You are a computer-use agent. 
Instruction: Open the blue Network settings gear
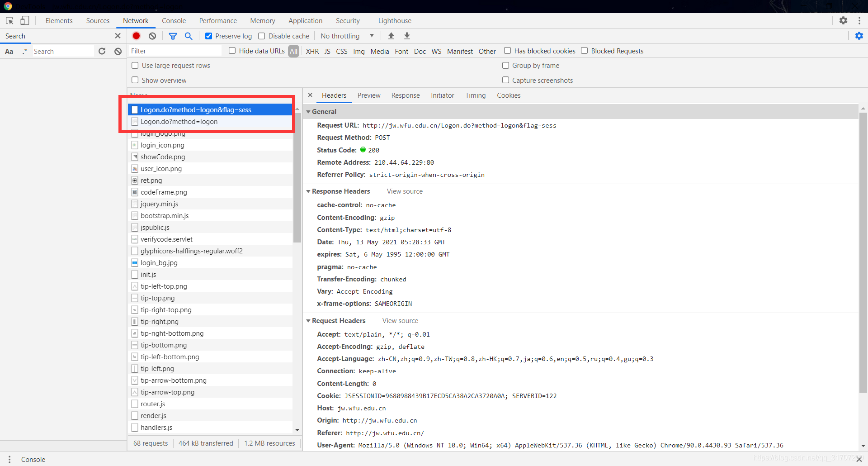click(859, 36)
